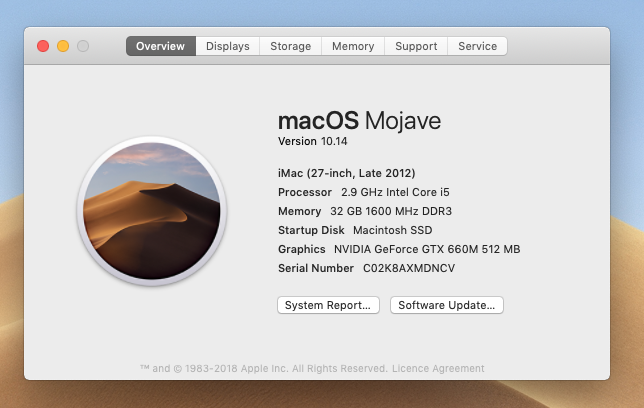Click startup disk value Macintosh SSD
644x408 pixels.
pos(393,230)
